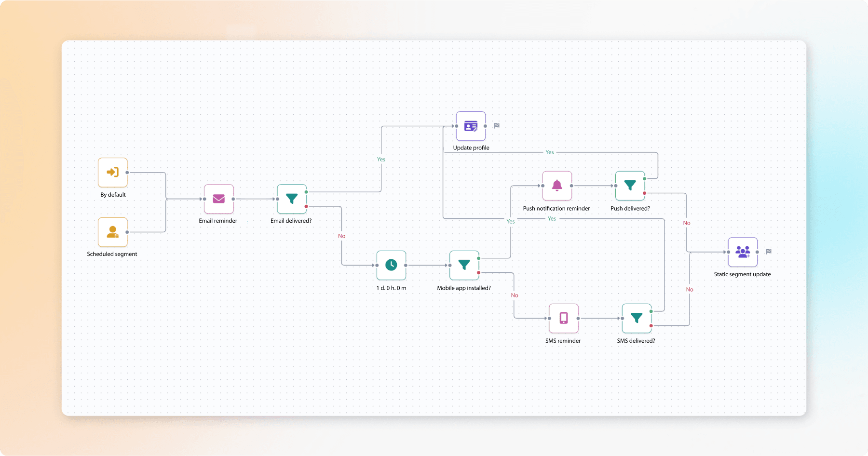Click output port of By default node
868x456 pixels.
coord(127,173)
